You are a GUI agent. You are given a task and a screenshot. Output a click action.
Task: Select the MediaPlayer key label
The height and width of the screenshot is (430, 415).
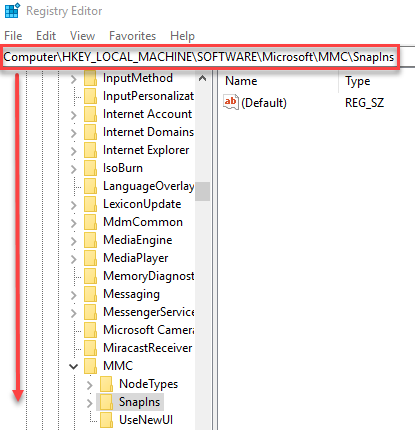point(136,258)
